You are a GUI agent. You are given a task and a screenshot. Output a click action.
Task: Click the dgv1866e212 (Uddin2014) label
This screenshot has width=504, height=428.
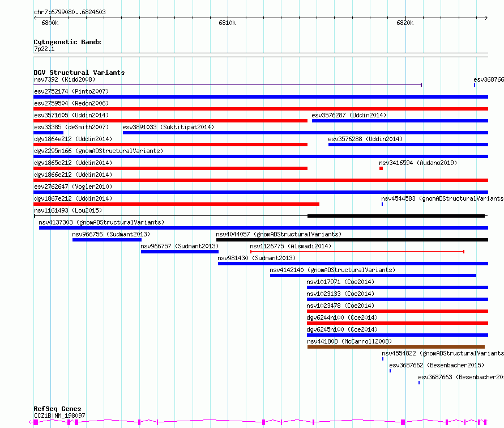tap(73, 175)
